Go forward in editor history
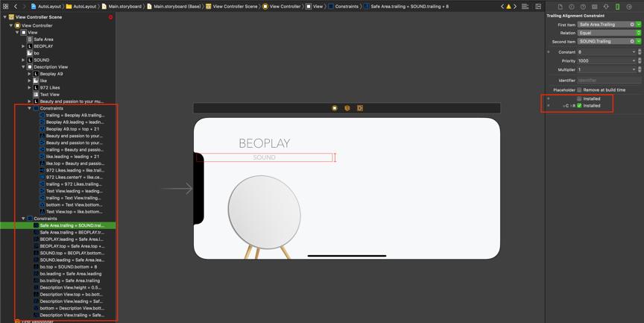The width and height of the screenshot is (644, 323). tap(24, 6)
